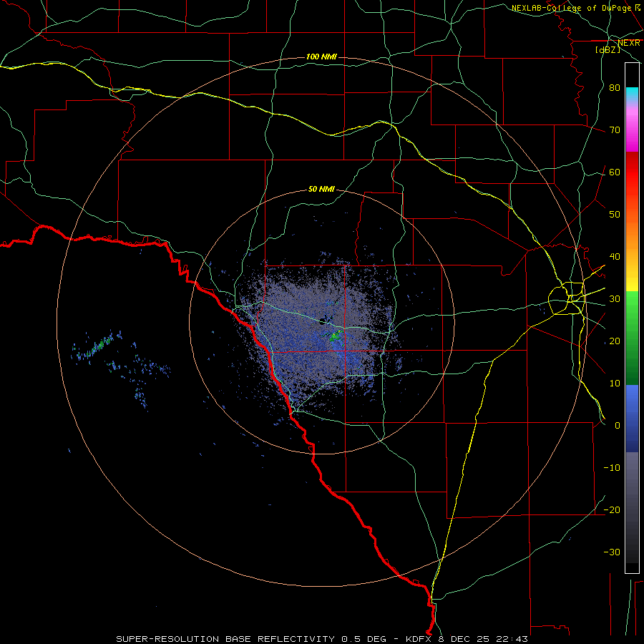
Task: Click the 30 value on the dBZ scale
Action: [615, 298]
